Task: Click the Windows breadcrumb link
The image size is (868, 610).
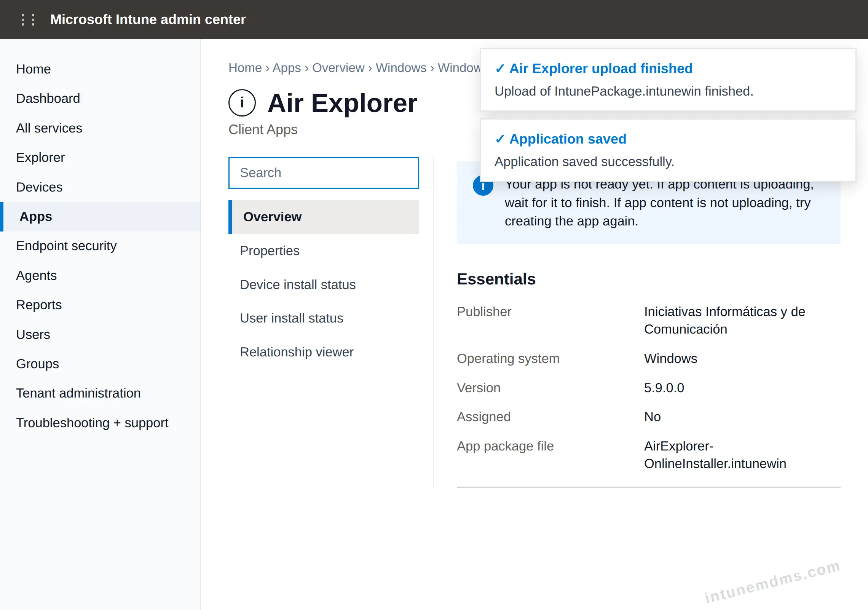Action: [401, 67]
